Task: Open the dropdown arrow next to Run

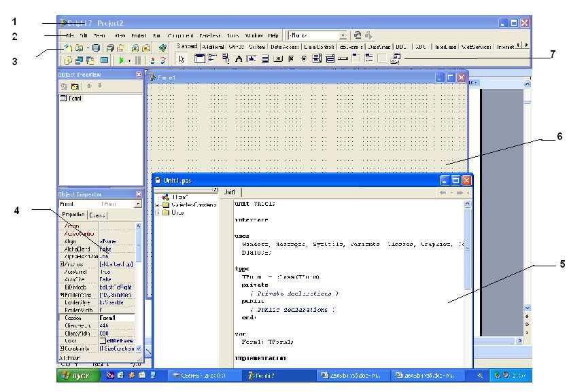Action: (129, 60)
